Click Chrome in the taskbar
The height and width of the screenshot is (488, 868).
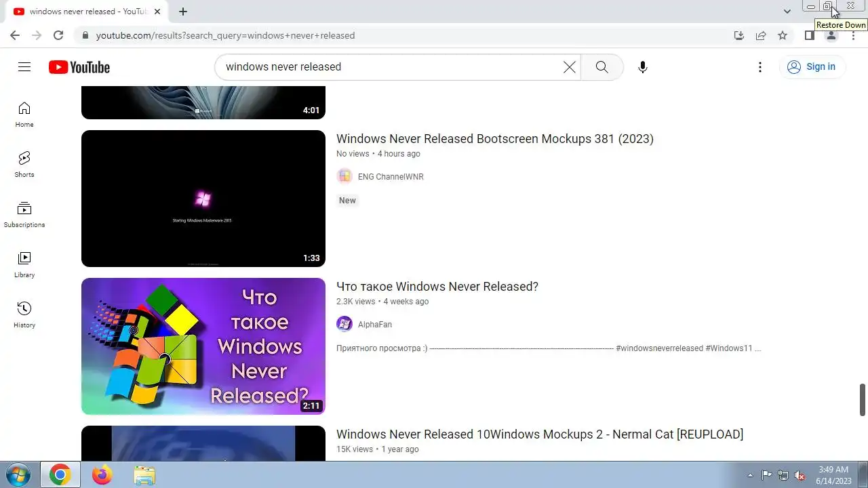(60, 475)
